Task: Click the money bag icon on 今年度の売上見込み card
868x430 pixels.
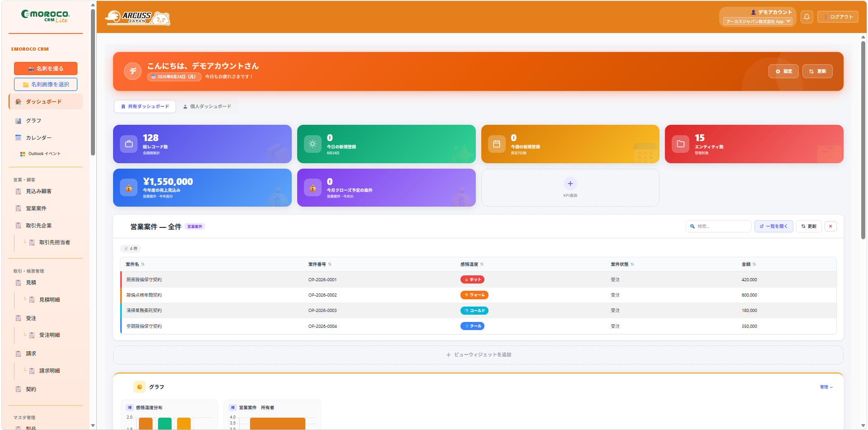Action: tap(129, 188)
